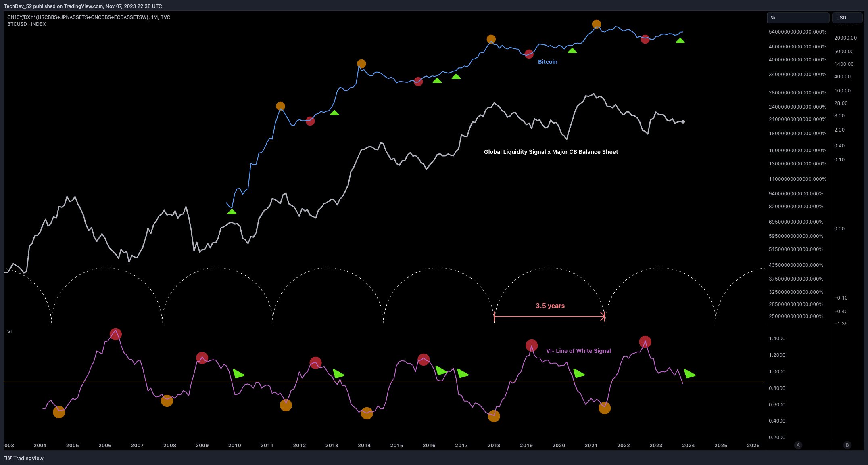This screenshot has height=465, width=868.
Task: Click the VI- Line of White Signal label
Action: (578, 351)
